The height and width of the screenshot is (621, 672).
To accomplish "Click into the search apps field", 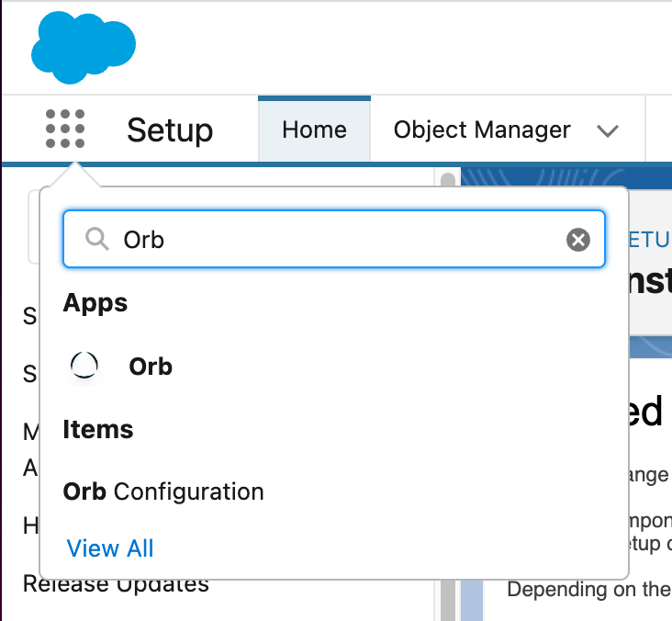I will [334, 239].
